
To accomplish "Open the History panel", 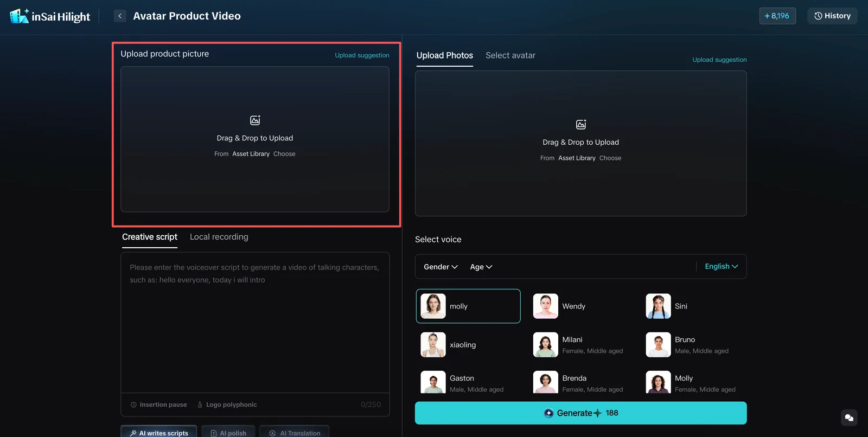I will (832, 16).
